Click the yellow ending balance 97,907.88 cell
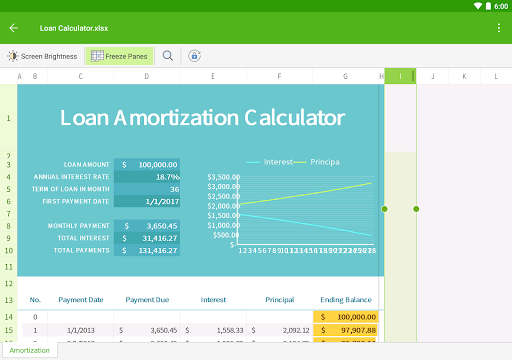 tap(345, 330)
